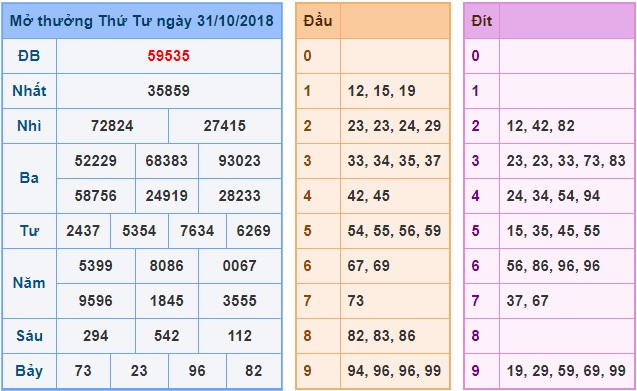Click sixth prize number 542
The height and width of the screenshot is (391, 637).
[167, 336]
